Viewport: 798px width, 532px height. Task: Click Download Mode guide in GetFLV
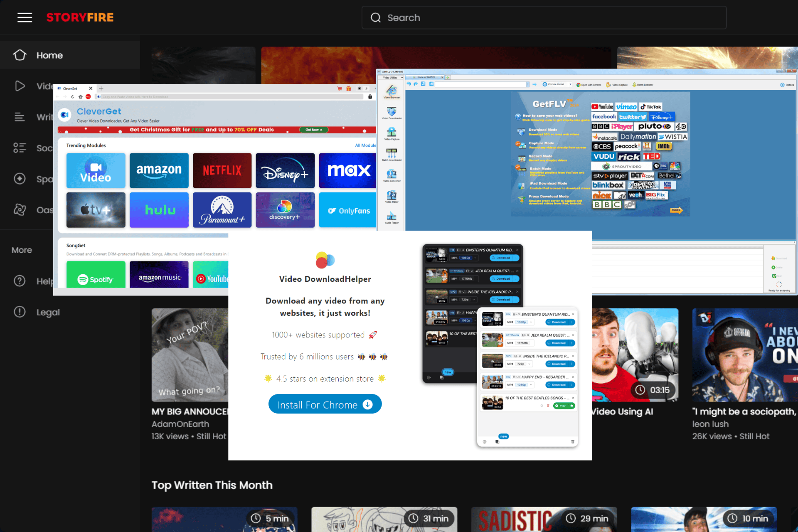(x=548, y=132)
